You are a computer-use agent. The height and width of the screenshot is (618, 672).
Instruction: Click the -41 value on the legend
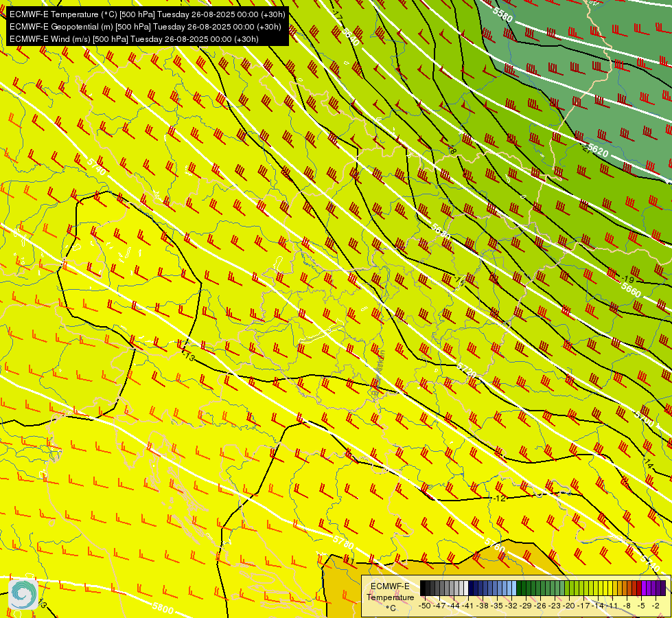coord(467,606)
